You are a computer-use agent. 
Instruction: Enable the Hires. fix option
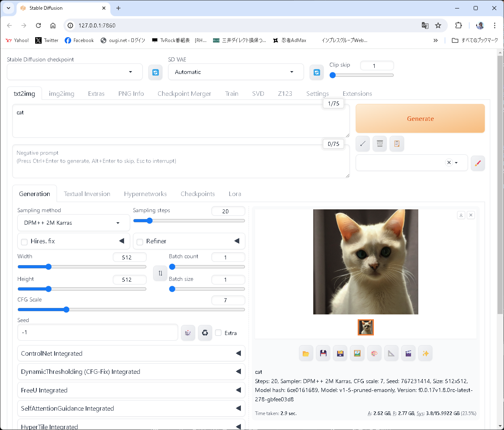point(24,241)
